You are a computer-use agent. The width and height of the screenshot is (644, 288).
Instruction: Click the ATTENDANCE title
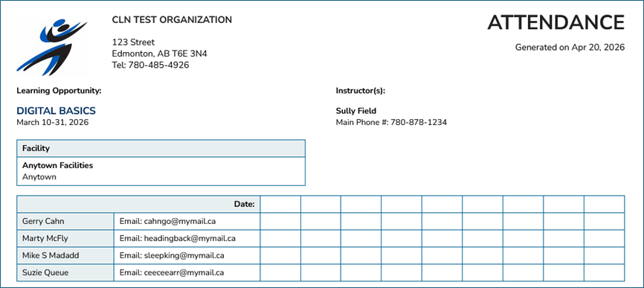556,22
